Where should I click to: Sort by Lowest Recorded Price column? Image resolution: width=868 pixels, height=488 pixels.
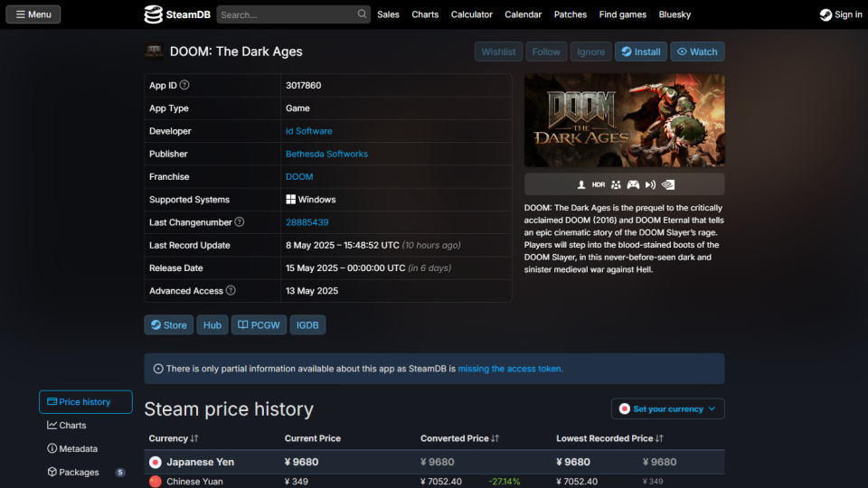pyautogui.click(x=609, y=438)
